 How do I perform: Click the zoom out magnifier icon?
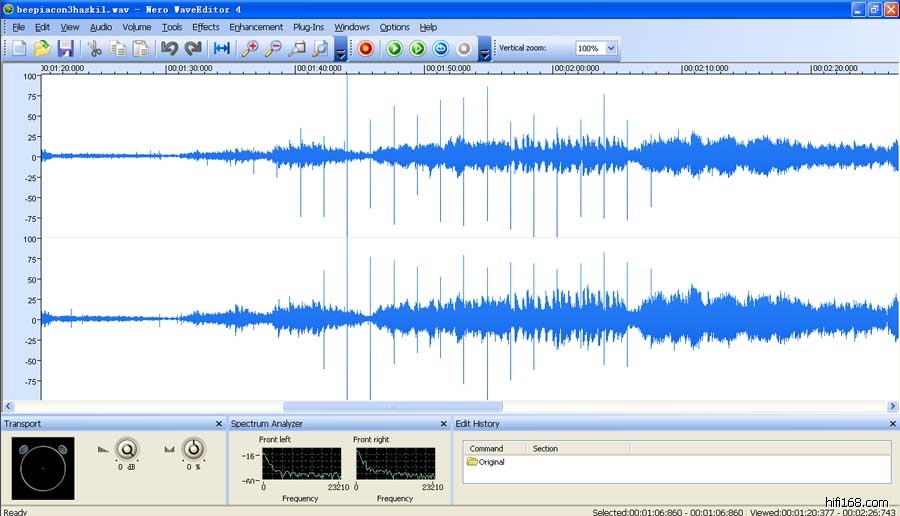click(x=273, y=48)
